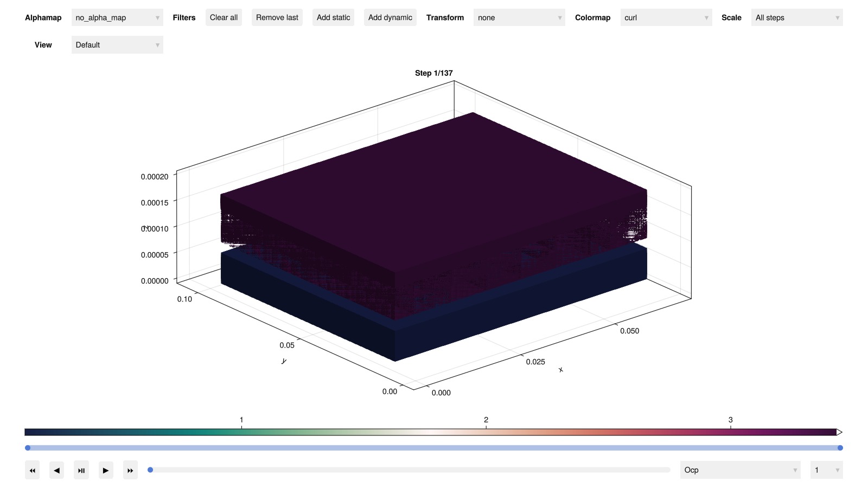Step forward one frame
This screenshot has height=488, width=868.
pos(106,470)
